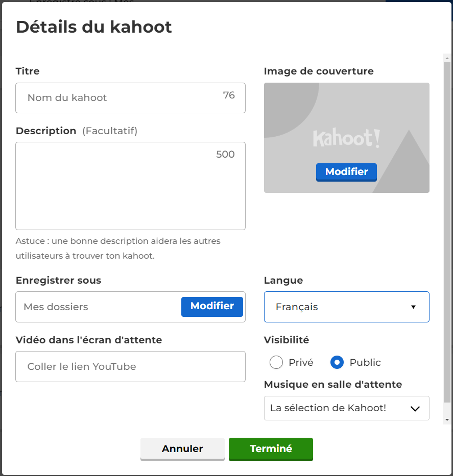453x476 pixels.
Task: Click Modifier on the cover image
Action: pyautogui.click(x=346, y=172)
